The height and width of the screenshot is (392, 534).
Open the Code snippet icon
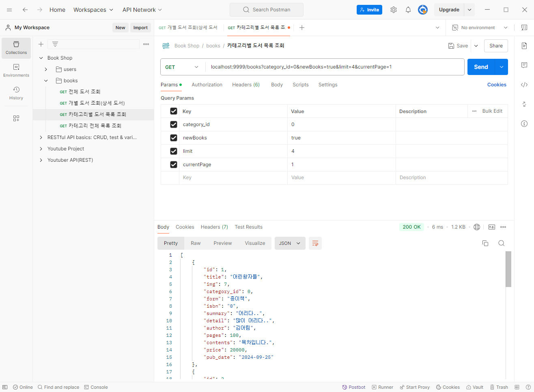tap(524, 85)
